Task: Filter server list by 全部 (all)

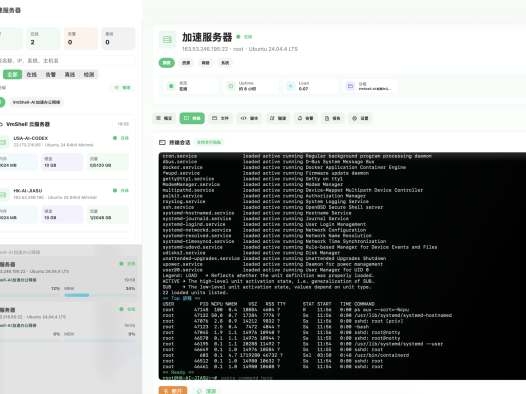Action: [x=12, y=74]
